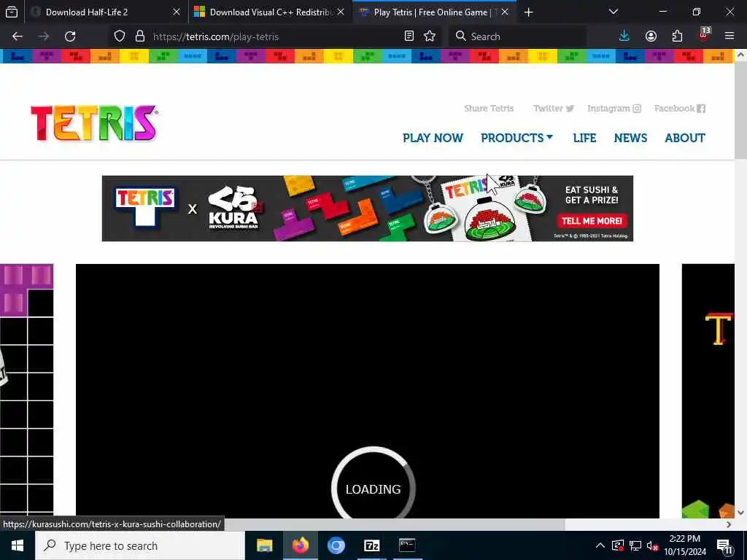Viewport: 747px width, 560px height.
Task: Open the LIFE navigation item
Action: pos(584,138)
